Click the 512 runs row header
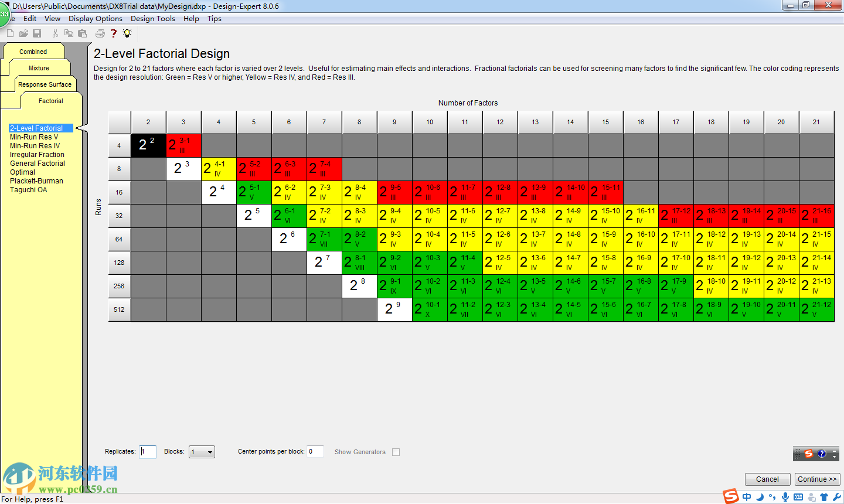This screenshot has height=504, width=844. (x=120, y=309)
